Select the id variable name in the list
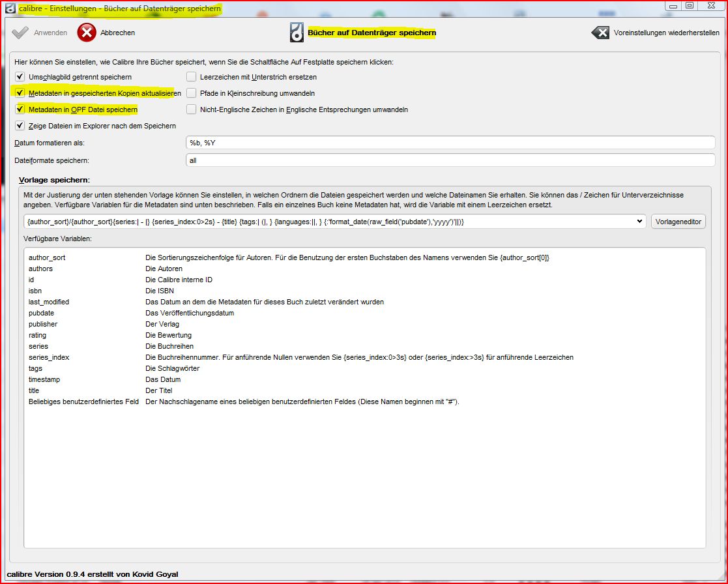728x584 pixels. tap(31, 280)
